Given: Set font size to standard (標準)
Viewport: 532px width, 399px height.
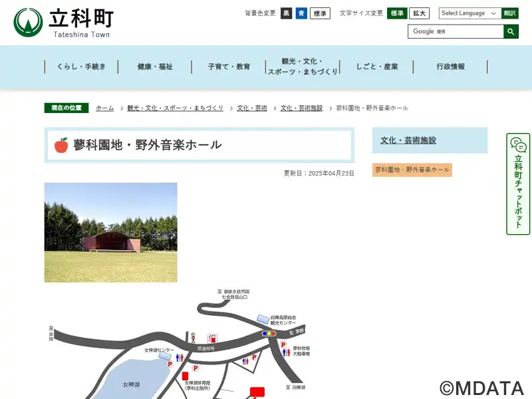Looking at the screenshot, I should tap(397, 13).
